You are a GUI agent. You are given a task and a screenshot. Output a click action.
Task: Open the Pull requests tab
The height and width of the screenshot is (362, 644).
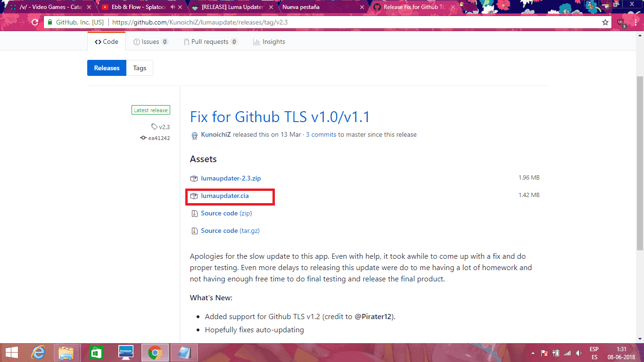coord(210,42)
